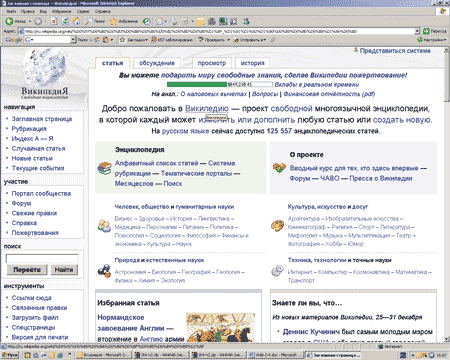Click the Refresh page icon
Viewport: 450px width, 360px height.
65,22
